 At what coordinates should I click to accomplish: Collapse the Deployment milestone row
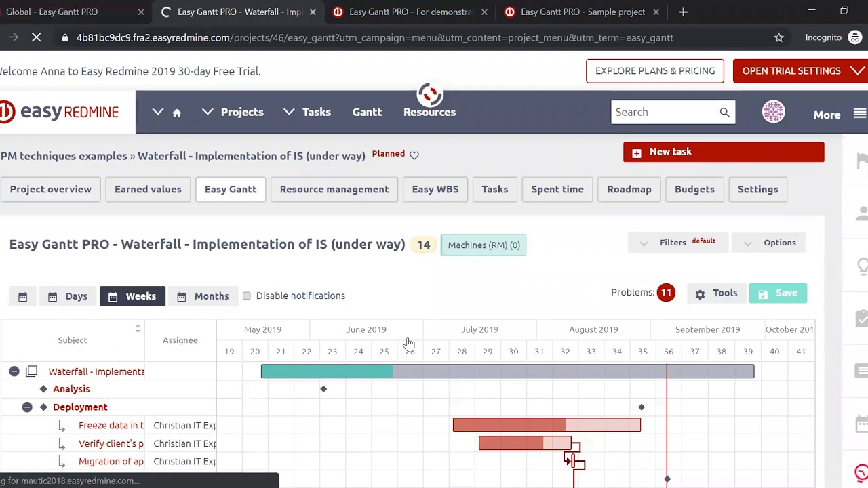coord(27,407)
